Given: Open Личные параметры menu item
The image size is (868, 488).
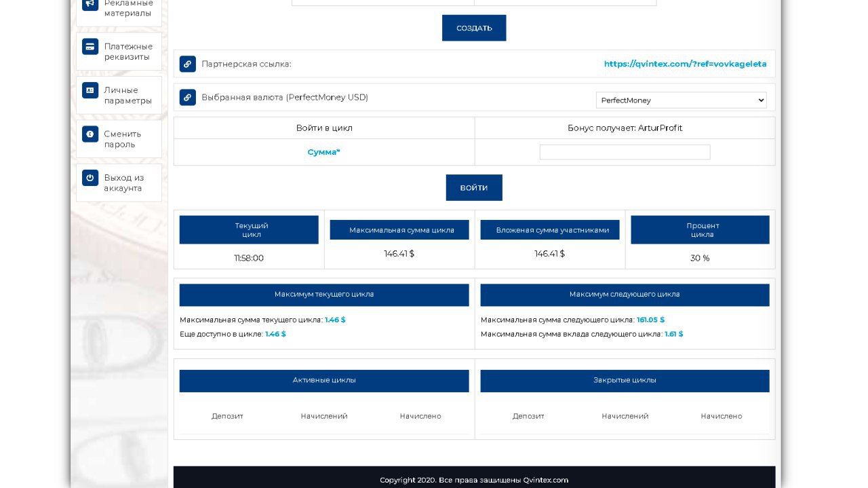Looking at the screenshot, I should pyautogui.click(x=119, y=95).
